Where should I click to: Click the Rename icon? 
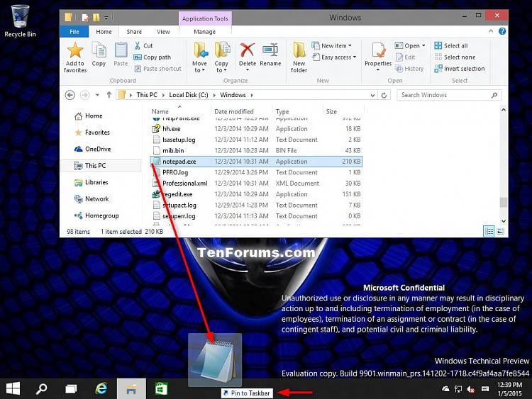(x=270, y=50)
